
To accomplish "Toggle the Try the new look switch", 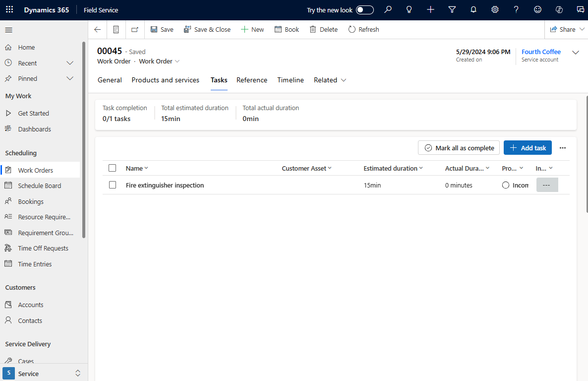I will pos(365,10).
